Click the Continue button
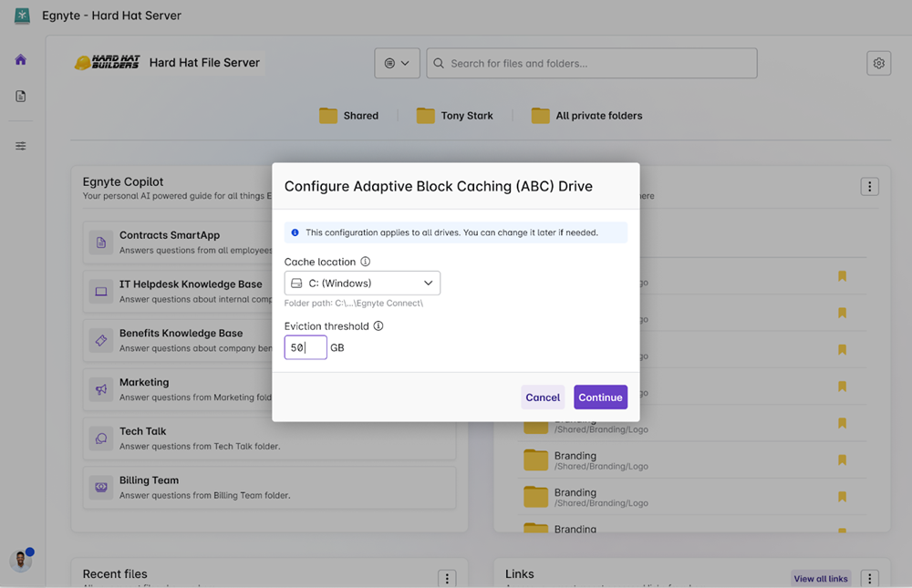The width and height of the screenshot is (912, 588). pyautogui.click(x=600, y=397)
